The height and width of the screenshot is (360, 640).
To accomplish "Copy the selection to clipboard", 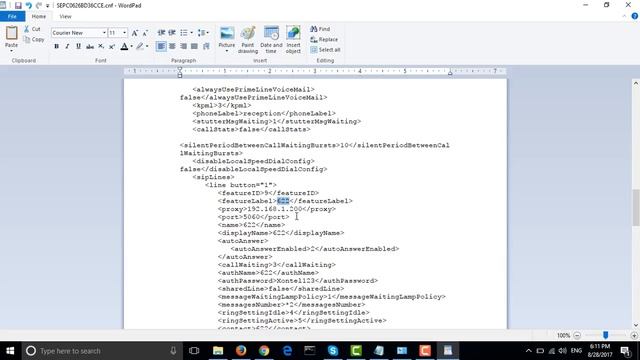I will (34, 40).
